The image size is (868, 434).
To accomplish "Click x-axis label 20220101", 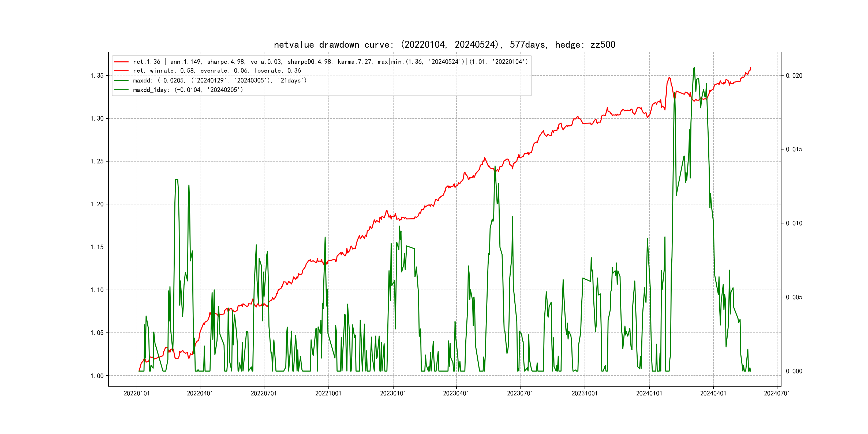I will (x=136, y=394).
